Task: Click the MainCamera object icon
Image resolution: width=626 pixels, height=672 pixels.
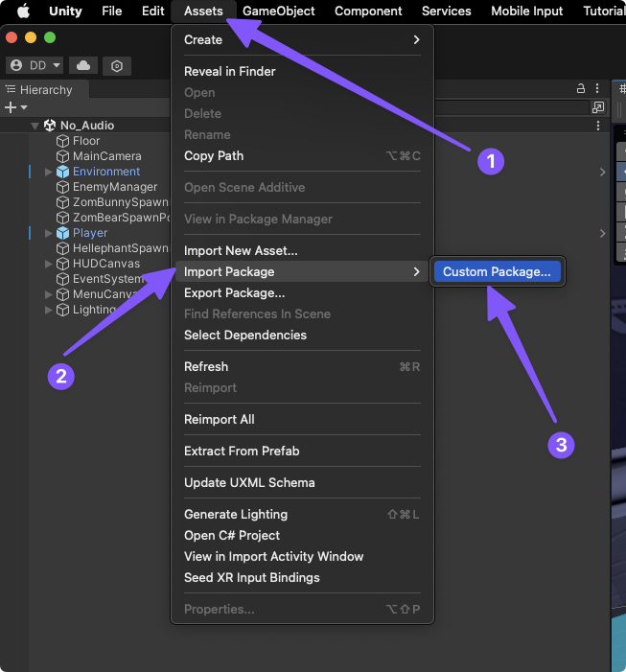Action: point(63,156)
